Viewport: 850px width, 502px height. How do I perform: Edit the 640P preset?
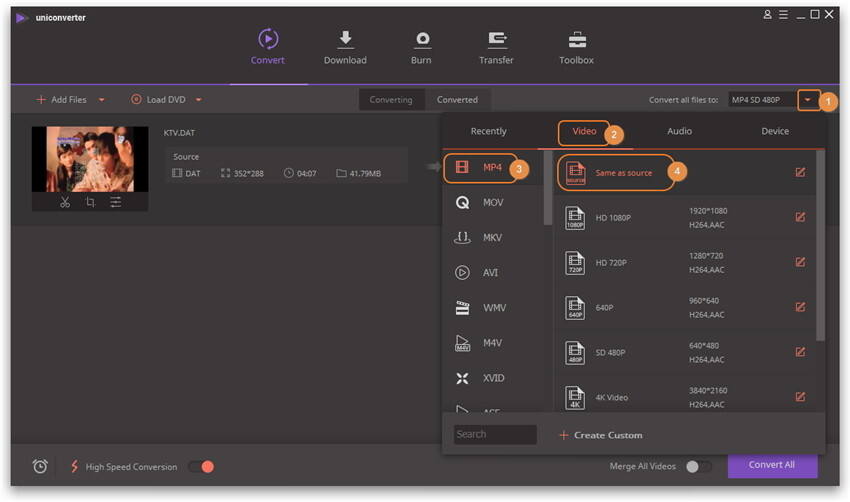pyautogui.click(x=800, y=307)
